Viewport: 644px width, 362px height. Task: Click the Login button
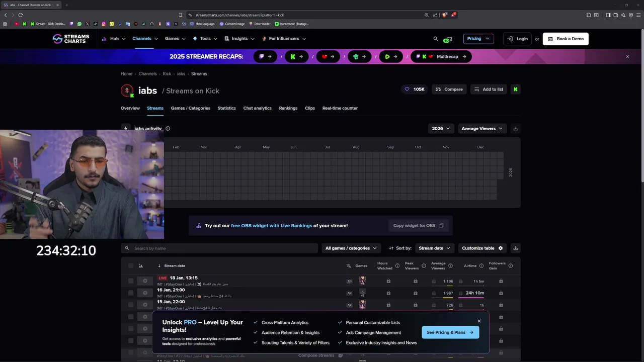517,39
